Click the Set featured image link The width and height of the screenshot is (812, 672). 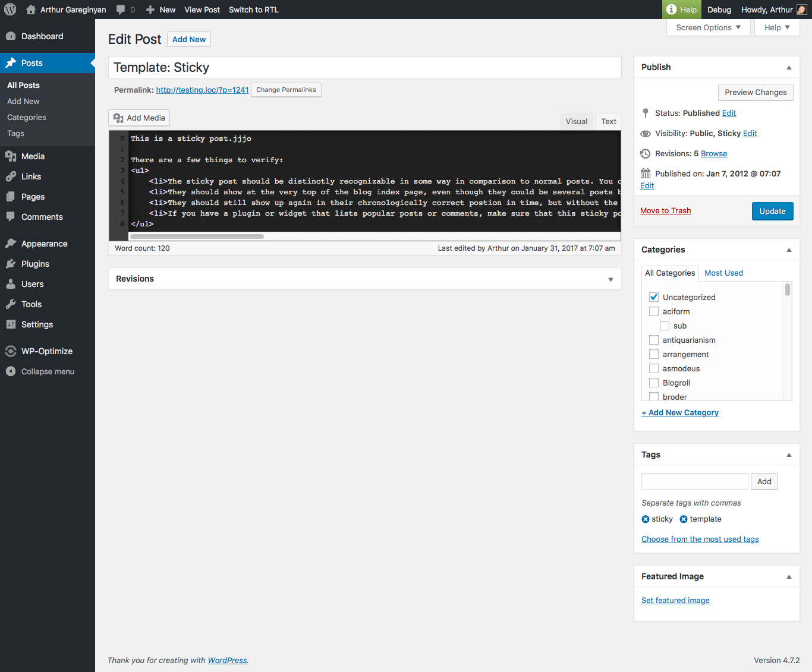click(x=675, y=600)
